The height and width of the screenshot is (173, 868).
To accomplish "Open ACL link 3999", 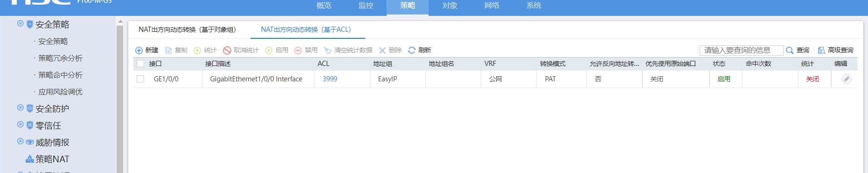I will click(x=330, y=79).
